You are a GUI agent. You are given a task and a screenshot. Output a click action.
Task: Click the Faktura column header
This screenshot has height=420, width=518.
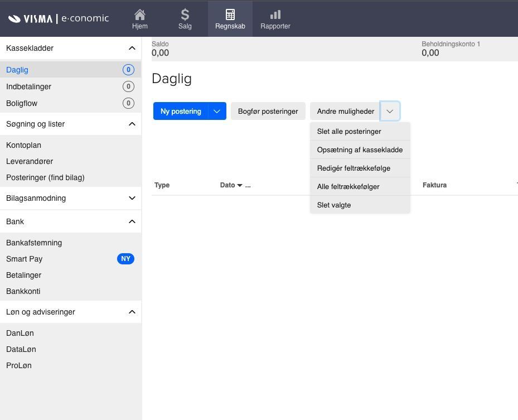click(x=434, y=185)
